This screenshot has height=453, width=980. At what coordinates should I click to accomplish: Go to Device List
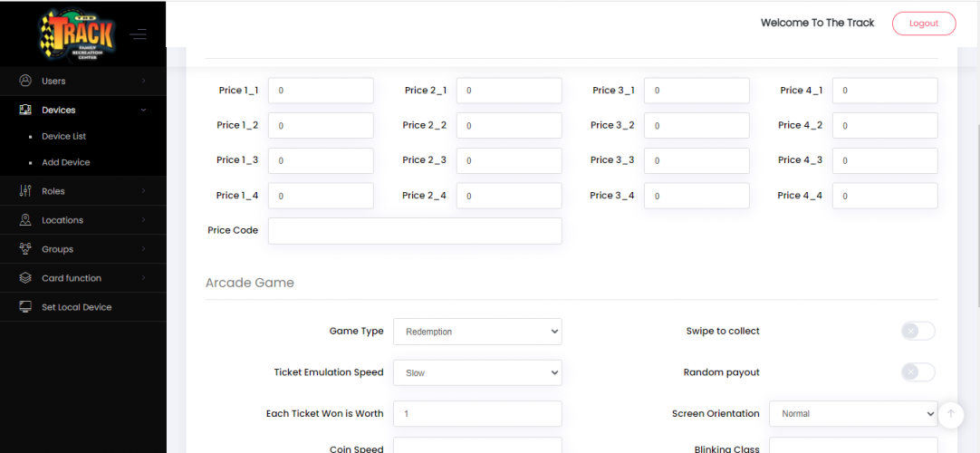click(63, 136)
